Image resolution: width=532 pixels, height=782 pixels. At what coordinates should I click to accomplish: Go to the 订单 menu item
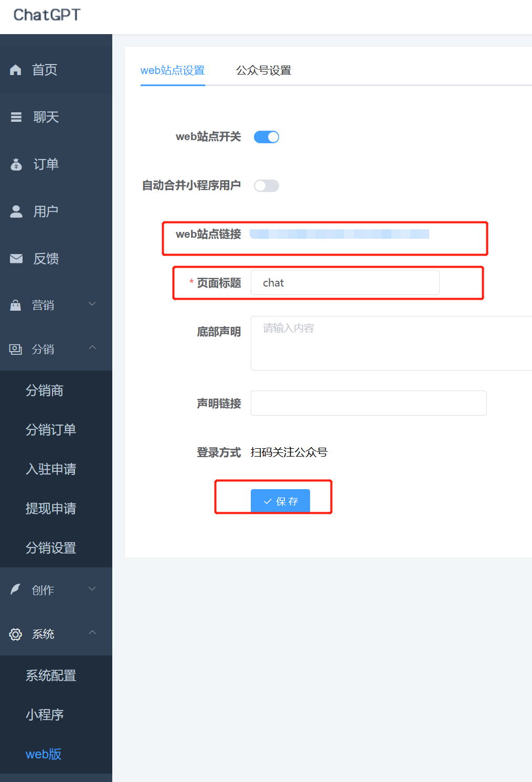(56, 164)
